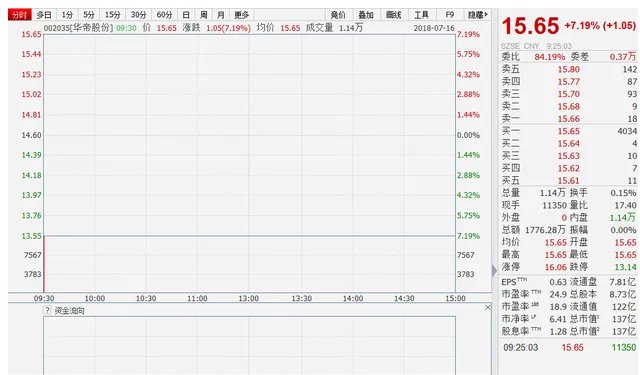The image size is (640, 375).
Task: Click the 叠加 overlay button
Action: [x=366, y=15]
